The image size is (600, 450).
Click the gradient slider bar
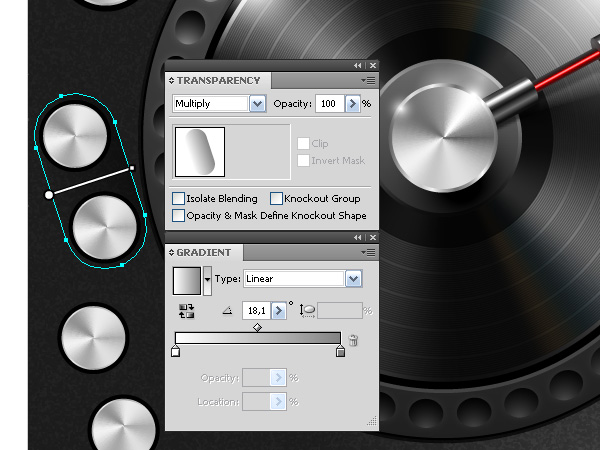(258, 338)
